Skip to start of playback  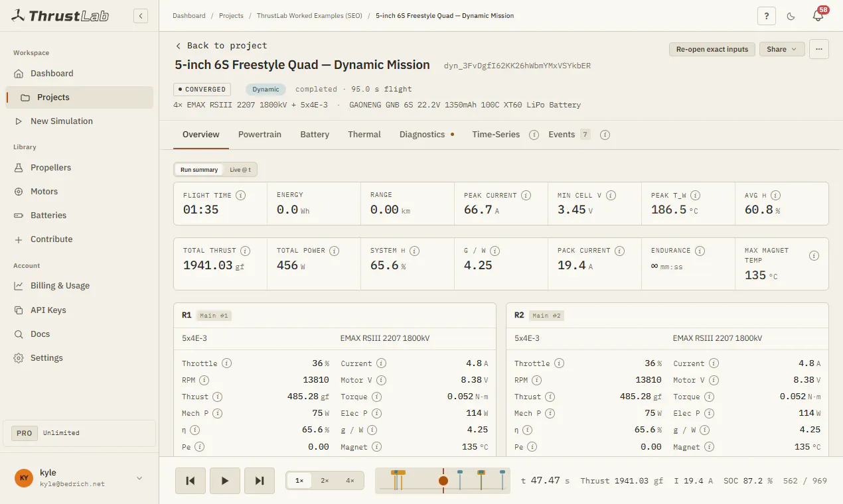(191, 481)
